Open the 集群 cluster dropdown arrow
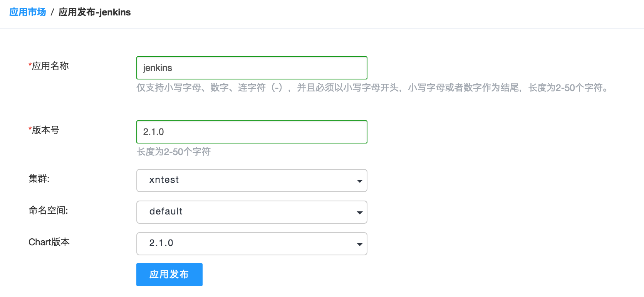The image size is (644, 297). point(359,181)
